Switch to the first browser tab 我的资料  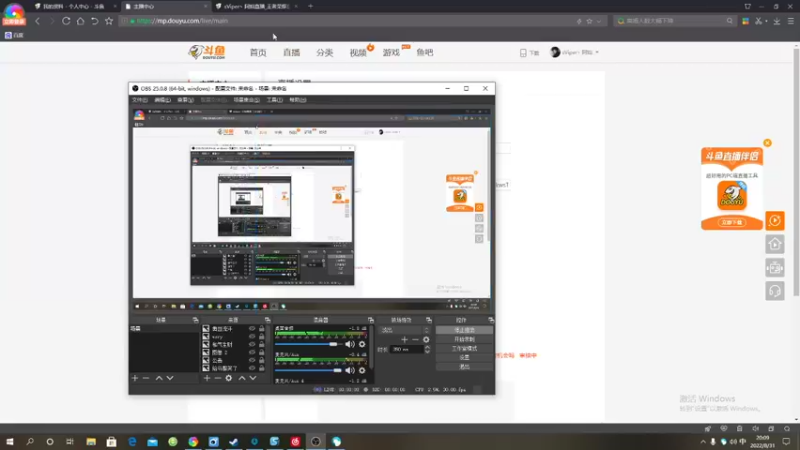(74, 7)
